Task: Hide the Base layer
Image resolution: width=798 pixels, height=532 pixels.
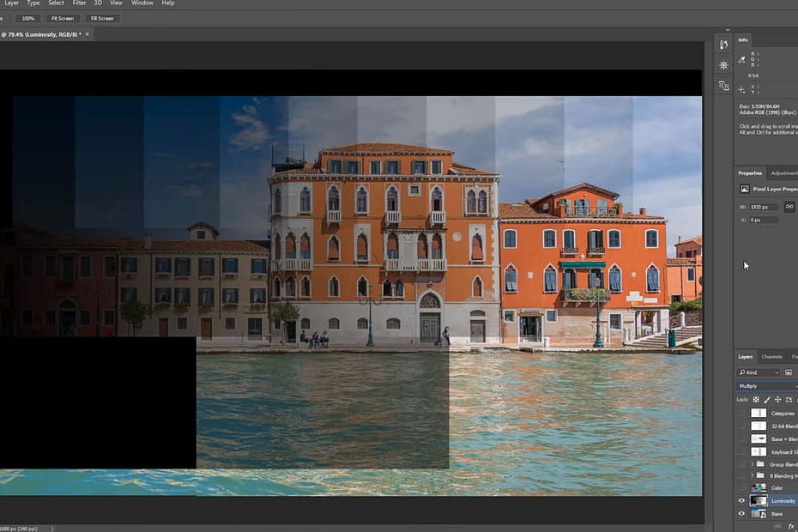Action: [742, 513]
